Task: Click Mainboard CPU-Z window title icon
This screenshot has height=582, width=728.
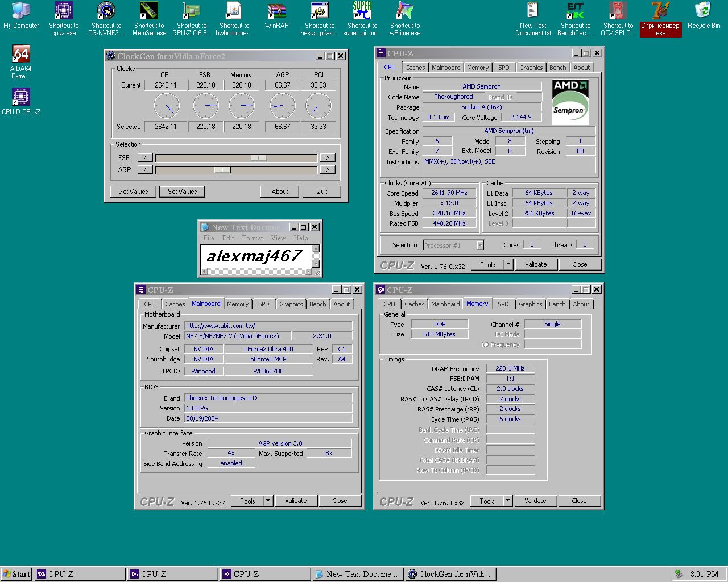Action: click(x=141, y=289)
